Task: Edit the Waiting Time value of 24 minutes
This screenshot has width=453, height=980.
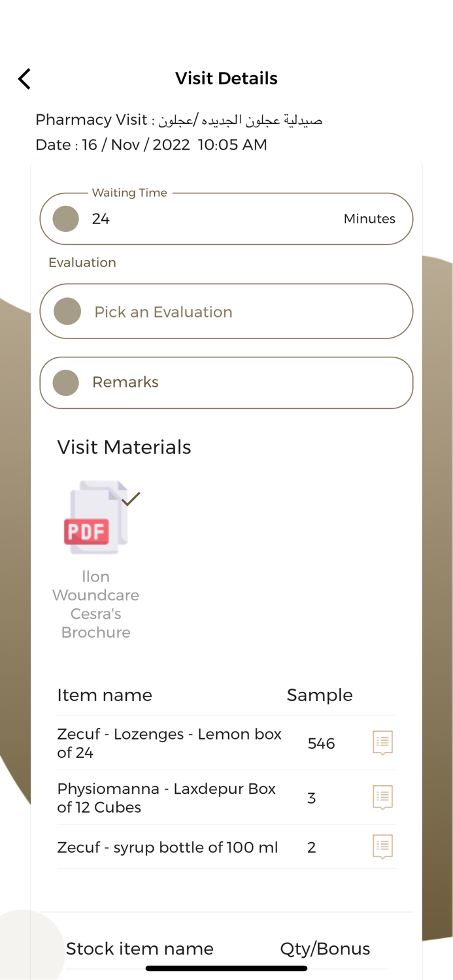Action: tap(101, 218)
